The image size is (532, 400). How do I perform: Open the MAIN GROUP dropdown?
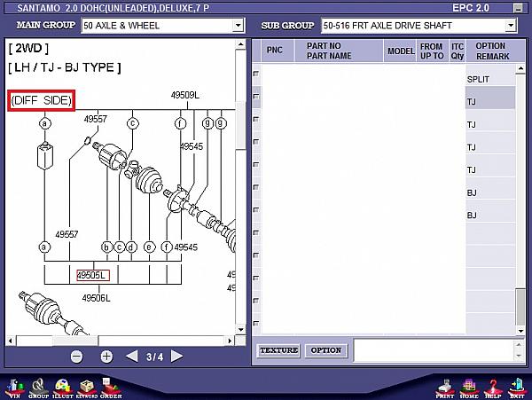tap(239, 26)
